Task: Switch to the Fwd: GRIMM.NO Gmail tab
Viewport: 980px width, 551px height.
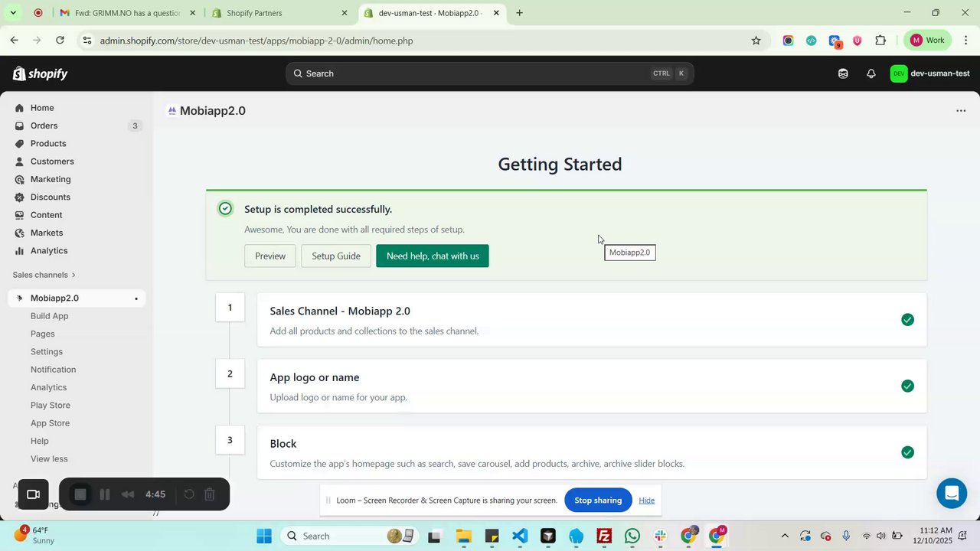Action: (x=128, y=13)
